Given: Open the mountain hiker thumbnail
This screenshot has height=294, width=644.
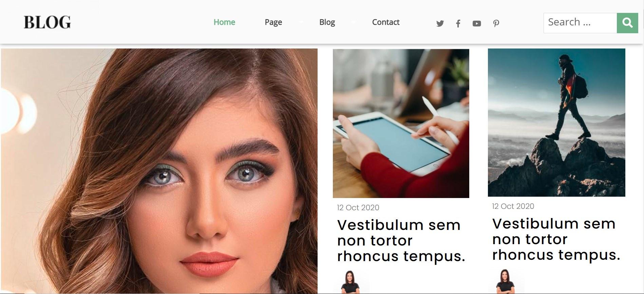Looking at the screenshot, I should coord(556,122).
